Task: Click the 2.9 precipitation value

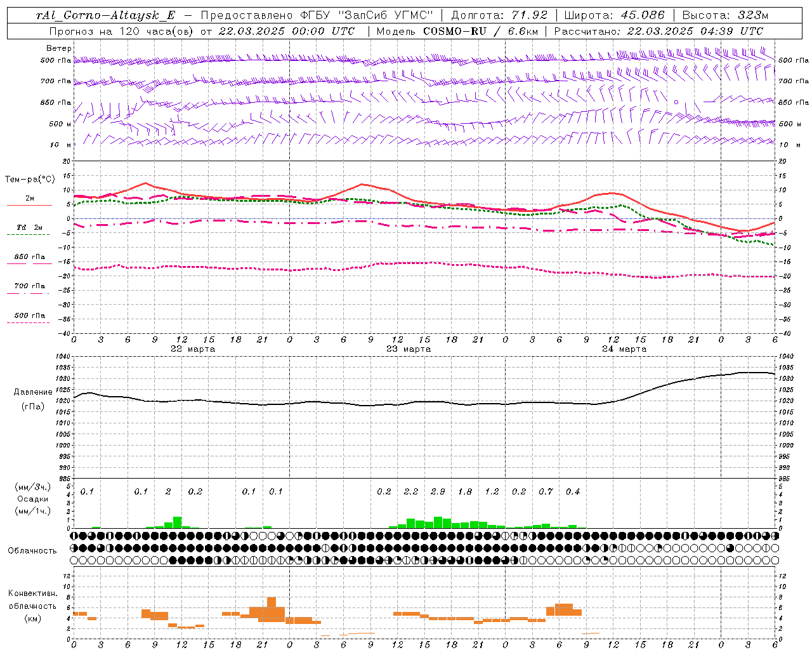Action: 438,492
